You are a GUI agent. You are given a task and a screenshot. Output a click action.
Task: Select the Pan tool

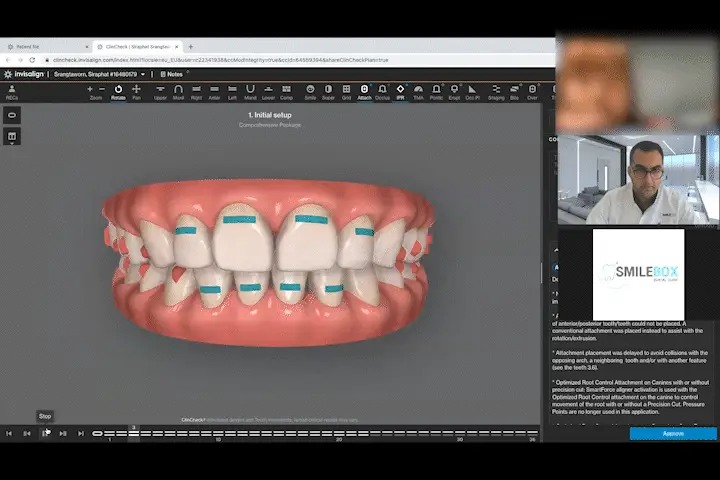click(137, 92)
